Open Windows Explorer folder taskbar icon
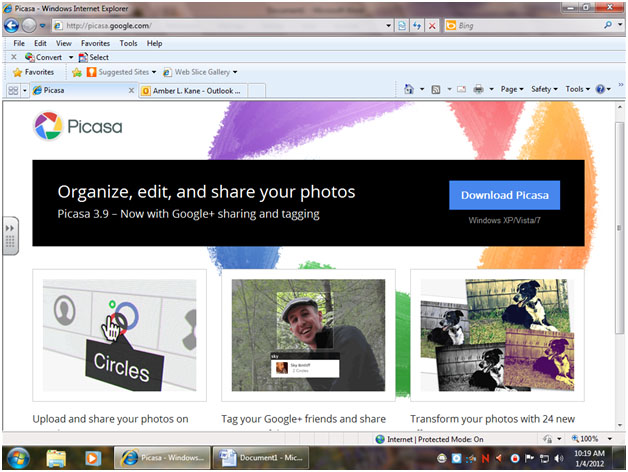628x472 pixels. point(56,458)
